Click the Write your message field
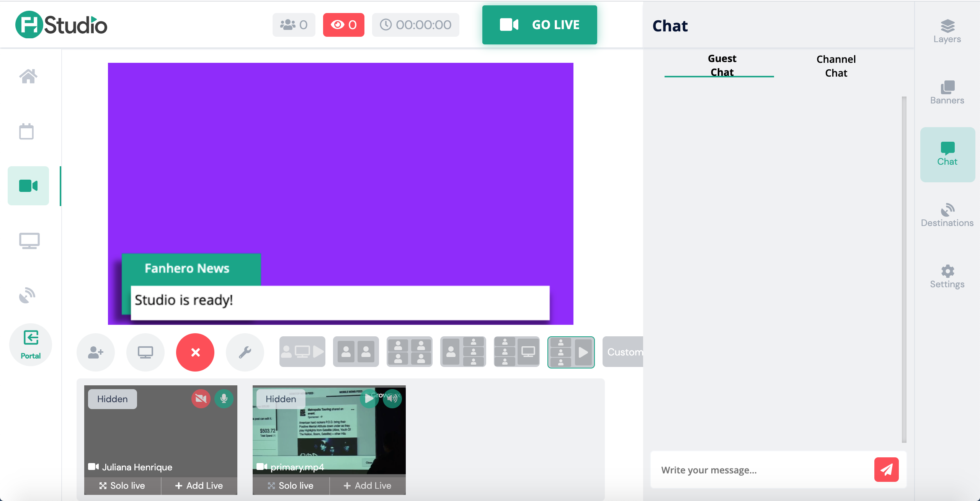The image size is (980, 501). point(762,470)
